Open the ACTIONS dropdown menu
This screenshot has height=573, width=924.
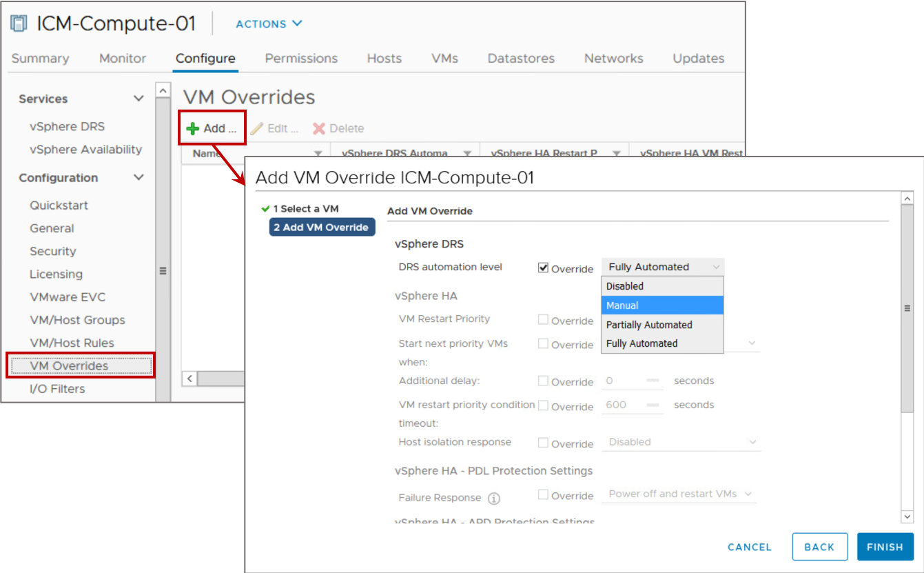pos(269,23)
